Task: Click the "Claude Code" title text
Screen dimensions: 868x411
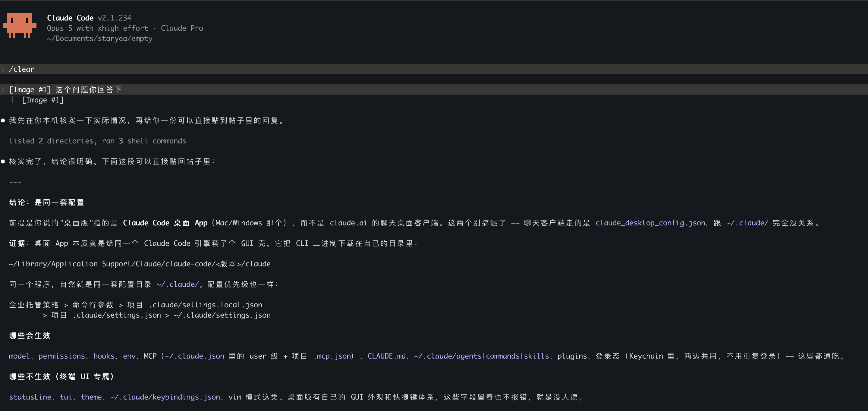Action: point(70,18)
